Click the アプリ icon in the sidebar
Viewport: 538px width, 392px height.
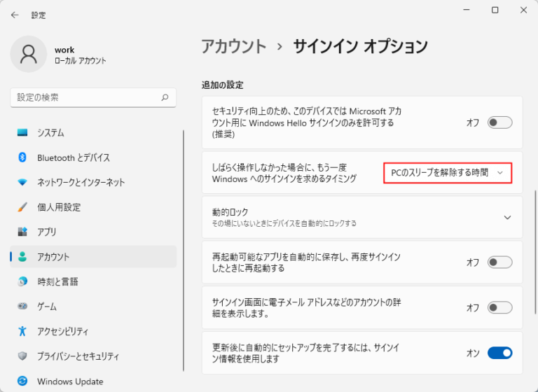coord(22,232)
